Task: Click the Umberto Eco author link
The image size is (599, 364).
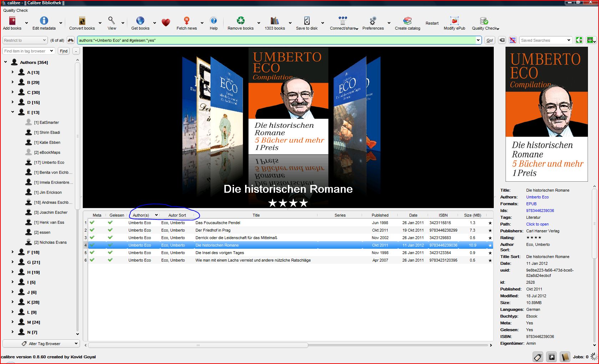Action: [537, 197]
